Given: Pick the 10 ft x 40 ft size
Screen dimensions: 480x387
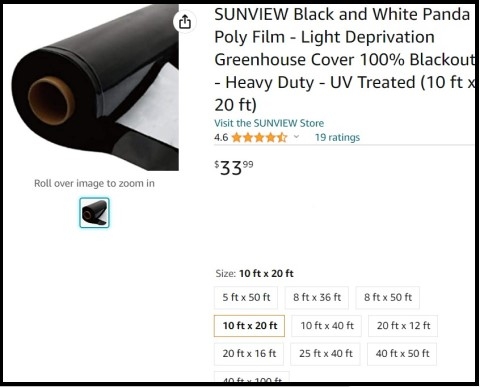Looking at the screenshot, I should click(x=327, y=326).
